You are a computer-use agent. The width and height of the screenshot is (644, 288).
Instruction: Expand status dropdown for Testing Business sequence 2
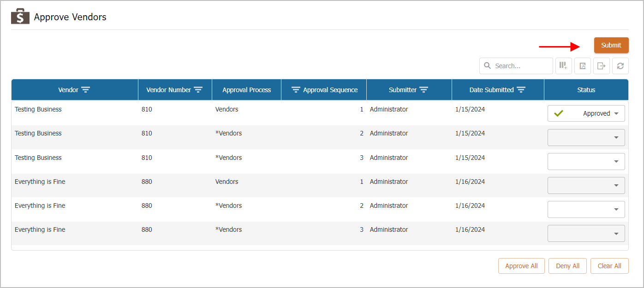tap(616, 138)
